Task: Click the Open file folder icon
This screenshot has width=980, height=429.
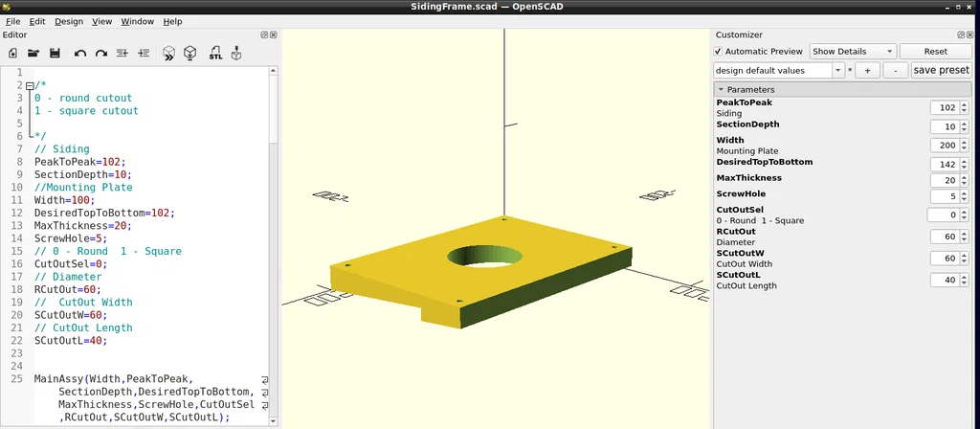Action: pyautogui.click(x=33, y=54)
